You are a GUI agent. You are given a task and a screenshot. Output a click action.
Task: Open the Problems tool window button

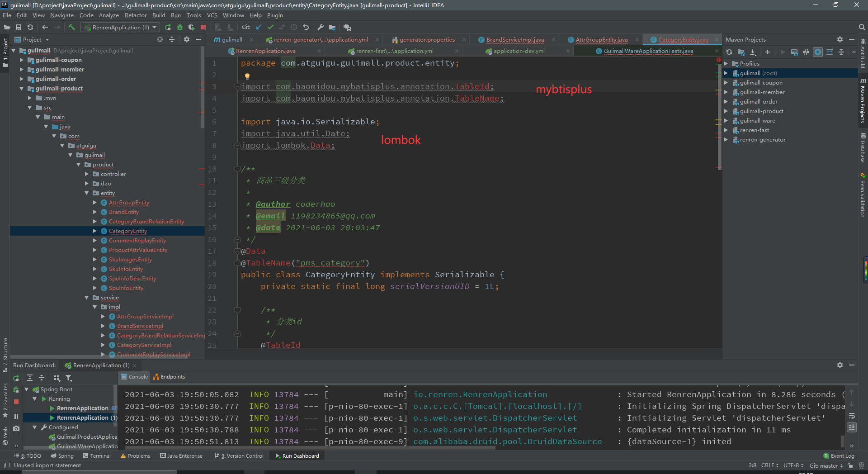tap(135, 455)
